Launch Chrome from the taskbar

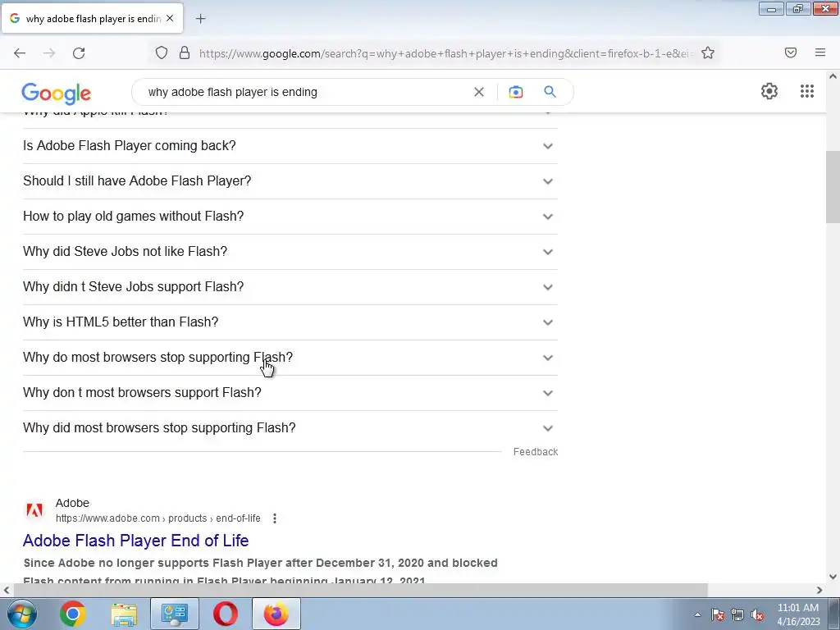click(73, 614)
